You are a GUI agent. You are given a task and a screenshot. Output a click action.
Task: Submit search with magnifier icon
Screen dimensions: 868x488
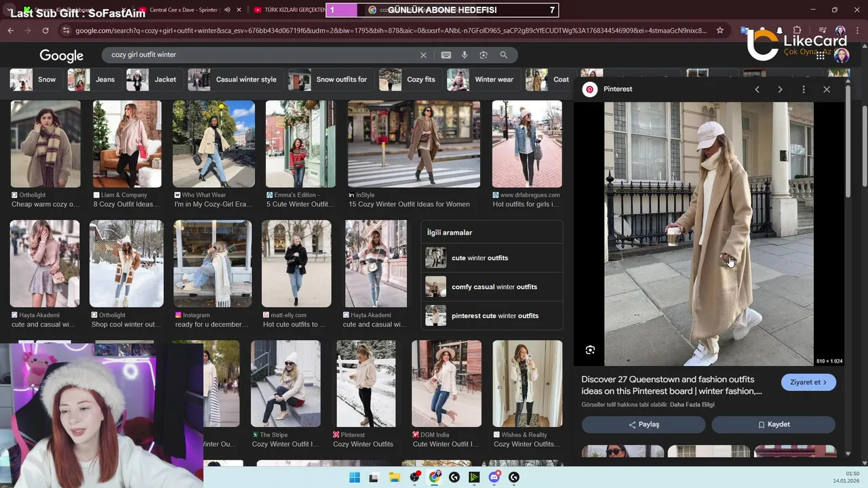tap(503, 55)
